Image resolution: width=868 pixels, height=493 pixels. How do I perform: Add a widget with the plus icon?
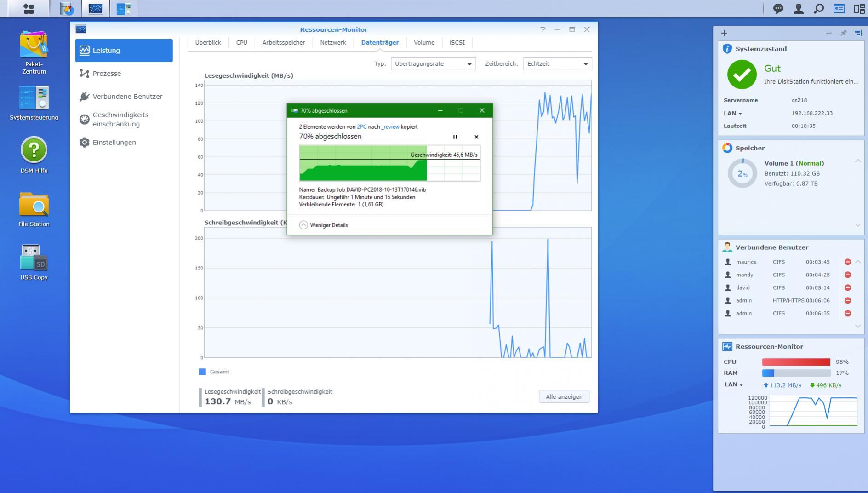724,33
